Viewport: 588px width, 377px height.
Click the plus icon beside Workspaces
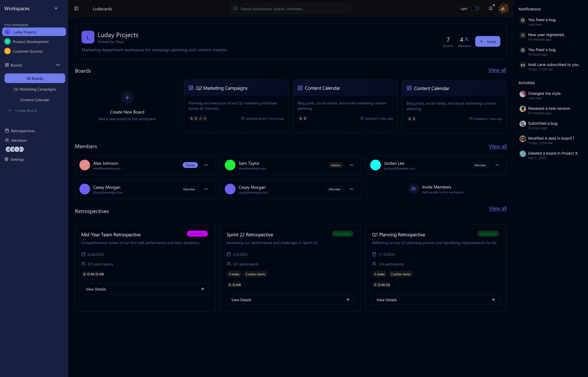click(x=56, y=9)
